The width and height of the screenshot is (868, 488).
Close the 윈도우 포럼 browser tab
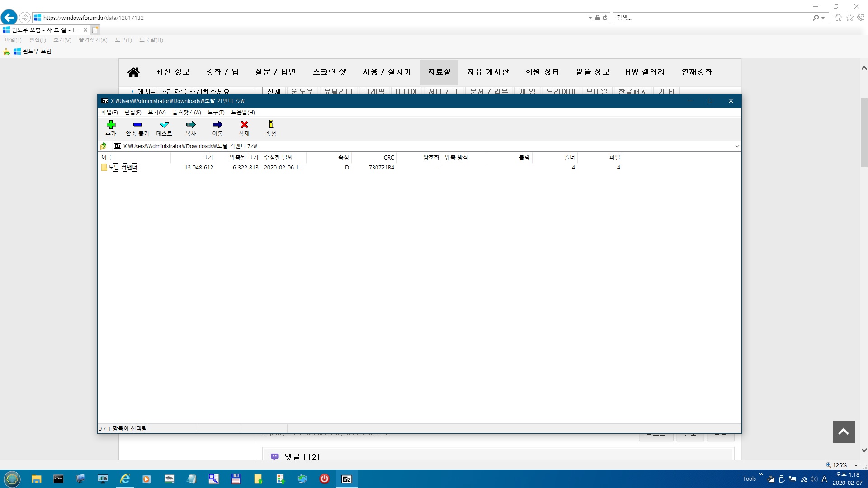[85, 30]
